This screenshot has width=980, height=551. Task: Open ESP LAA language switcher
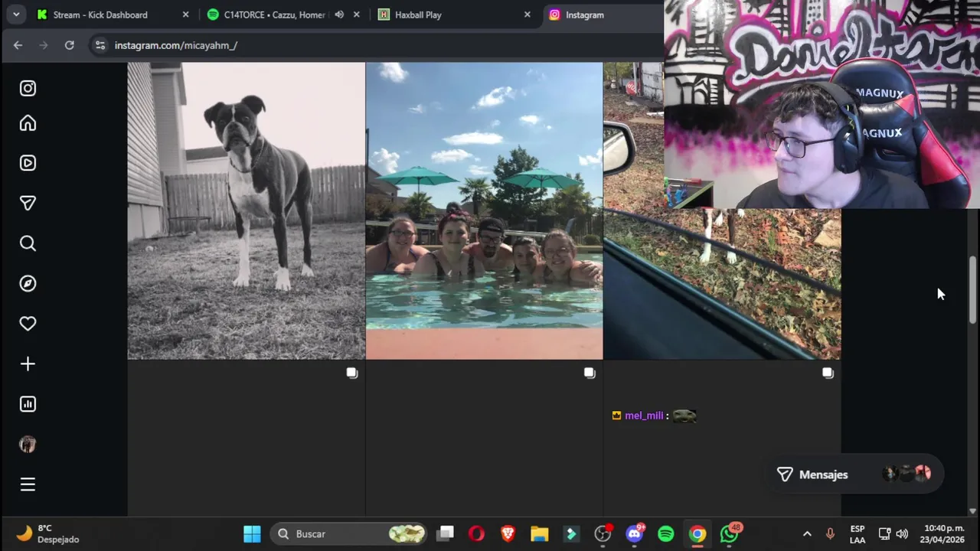(x=857, y=533)
